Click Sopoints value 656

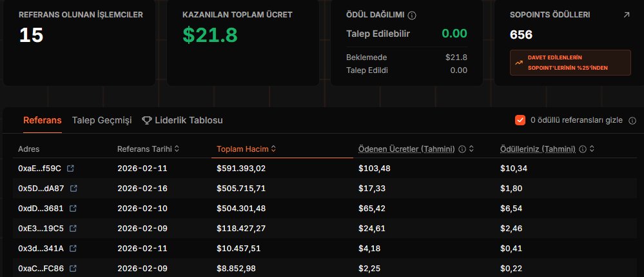pyautogui.click(x=522, y=35)
